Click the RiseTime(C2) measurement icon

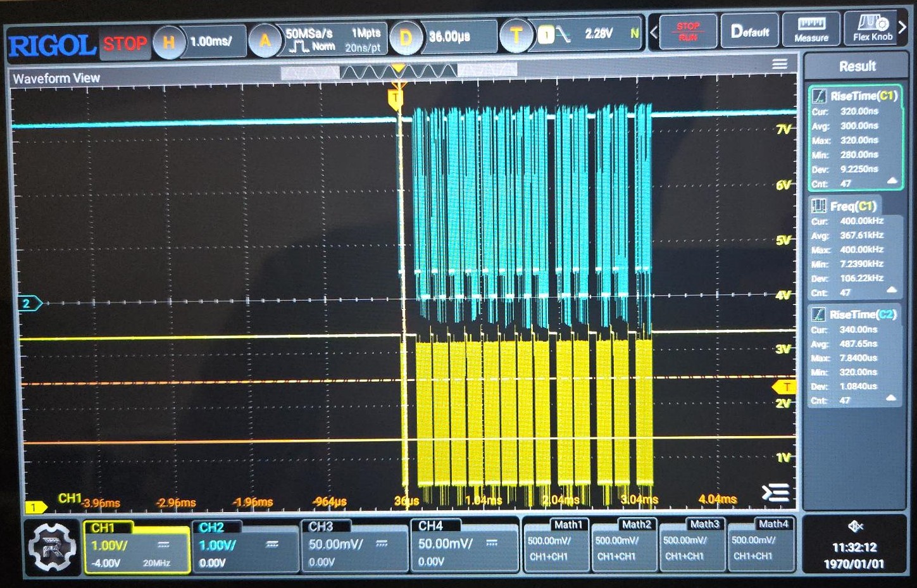point(818,314)
